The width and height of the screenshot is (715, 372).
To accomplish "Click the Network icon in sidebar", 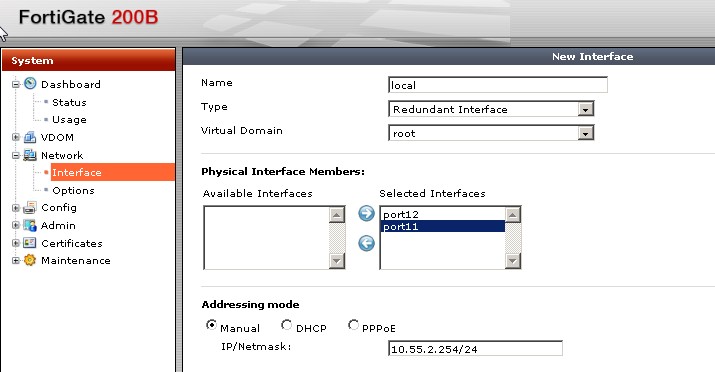I will (30, 155).
